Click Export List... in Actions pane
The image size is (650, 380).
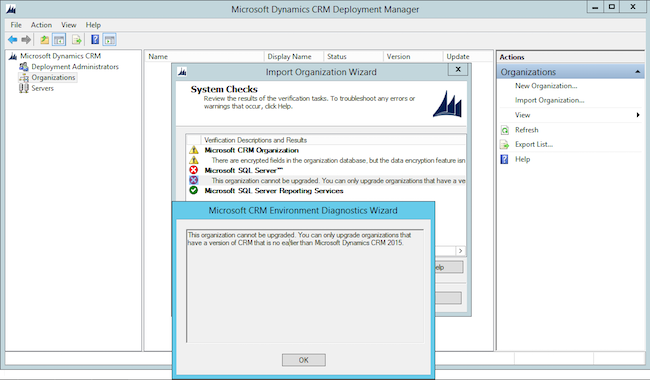point(534,145)
